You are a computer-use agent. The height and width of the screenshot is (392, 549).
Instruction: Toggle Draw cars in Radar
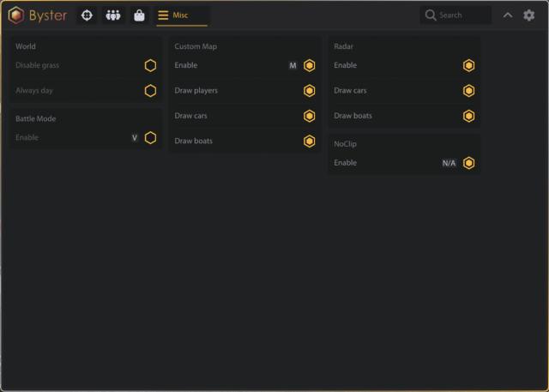click(469, 90)
